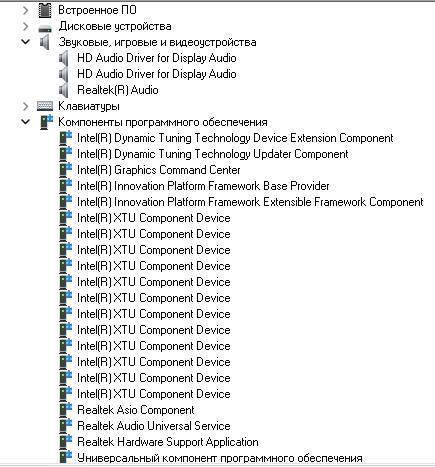435x467 pixels.
Task: Collapse Компоненты программного обеспечения section
Action: pos(25,122)
